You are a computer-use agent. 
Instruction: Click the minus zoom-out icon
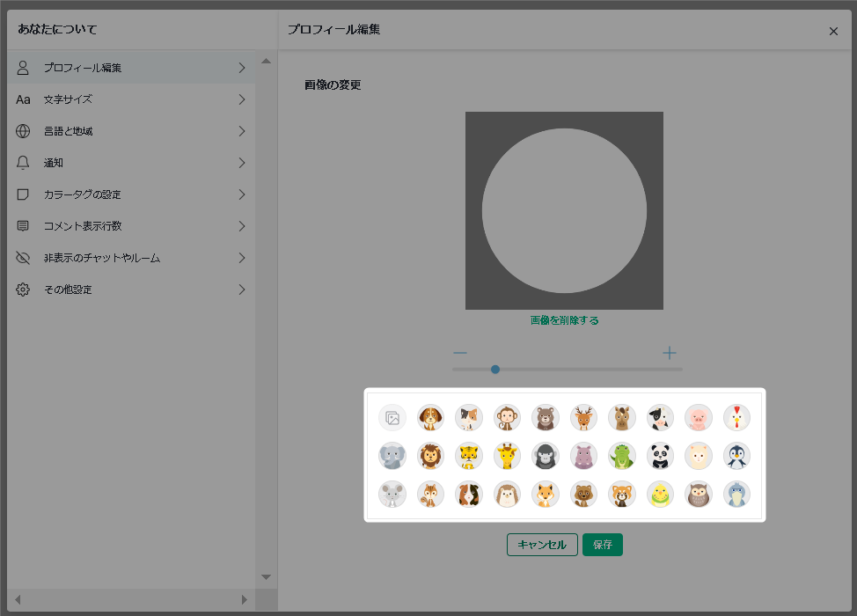click(460, 353)
